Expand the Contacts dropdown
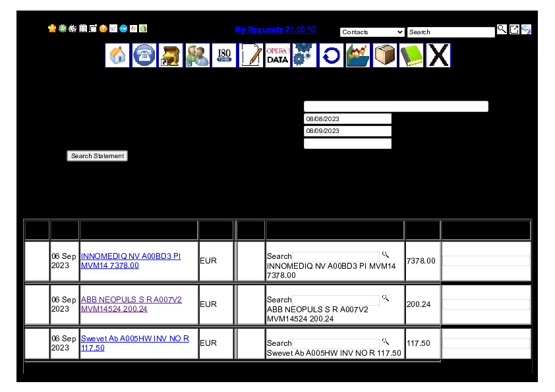 [372, 32]
